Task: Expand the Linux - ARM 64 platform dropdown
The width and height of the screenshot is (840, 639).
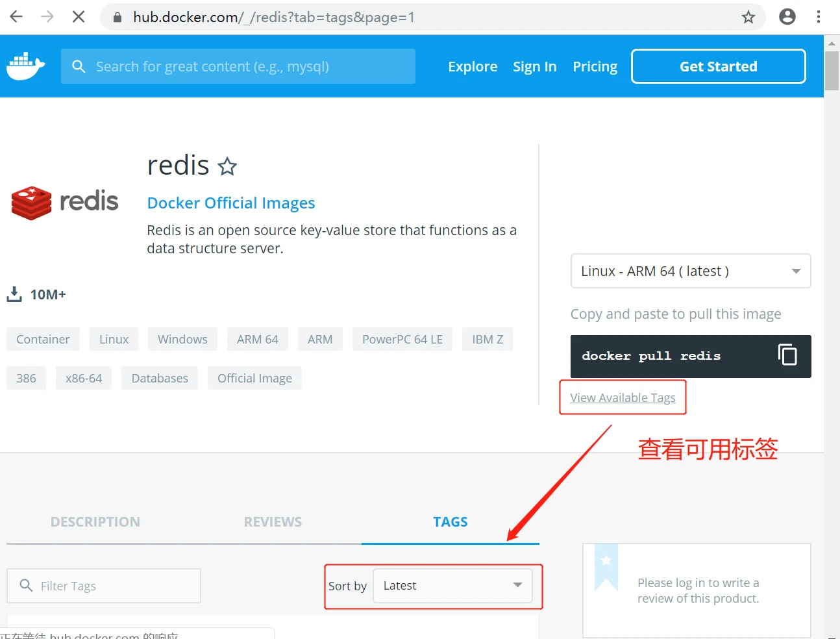Action: click(x=690, y=271)
